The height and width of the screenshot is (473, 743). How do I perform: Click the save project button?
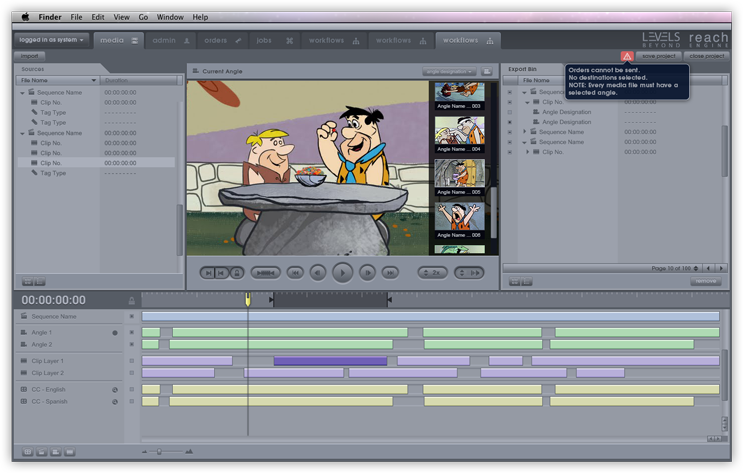point(658,56)
